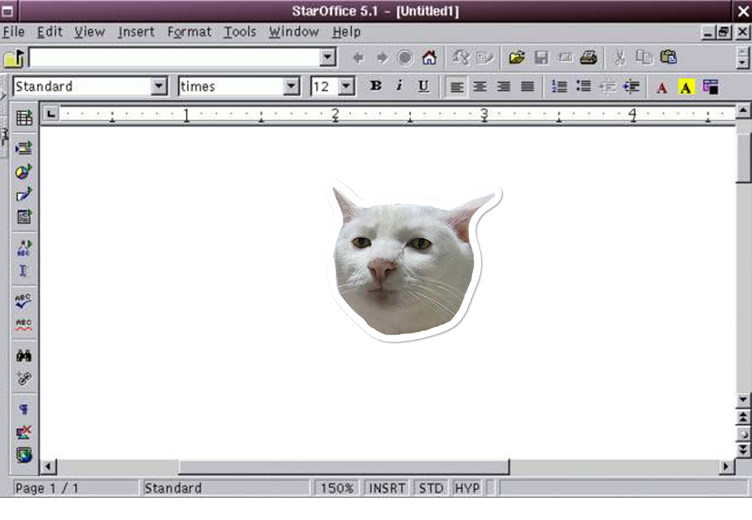
Task: Click the yellow highlighting A icon
Action: (686, 87)
